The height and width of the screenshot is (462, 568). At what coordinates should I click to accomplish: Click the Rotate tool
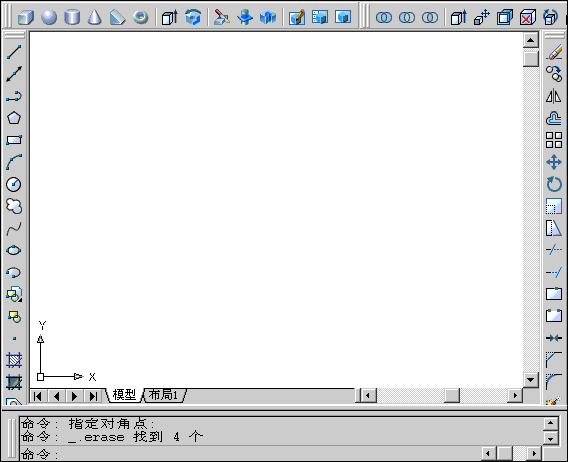[554, 184]
